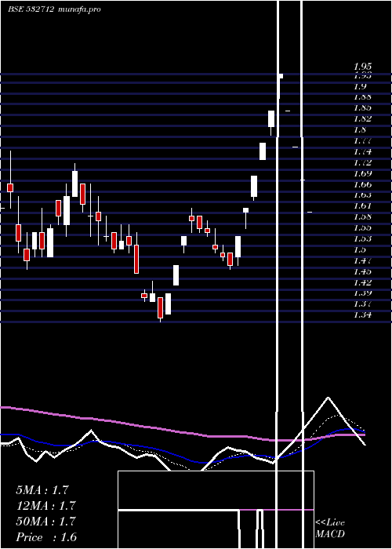The image size is (392, 549).
Task: Select the 1.85 price label
Action: coord(362,108)
